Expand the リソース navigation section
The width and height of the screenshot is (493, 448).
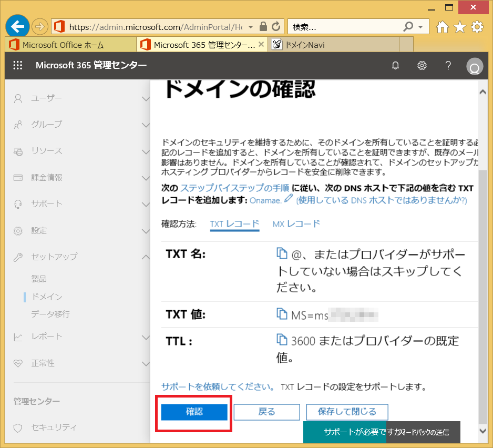pyautogui.click(x=145, y=151)
